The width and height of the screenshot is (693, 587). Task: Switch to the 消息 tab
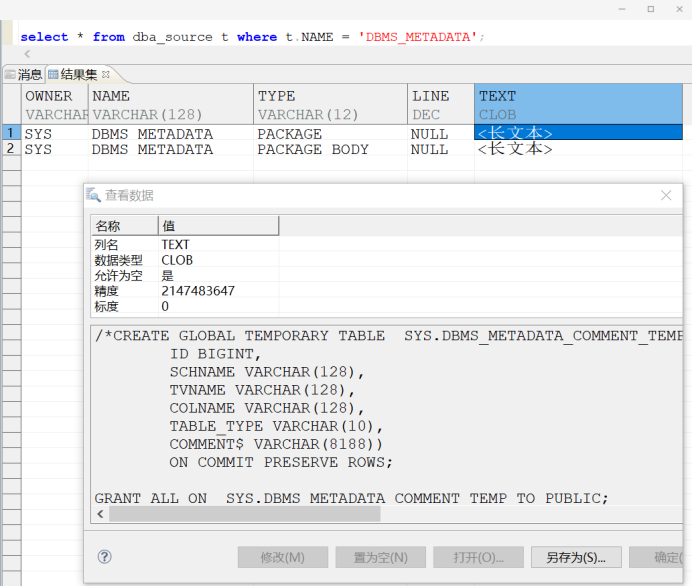[23, 74]
